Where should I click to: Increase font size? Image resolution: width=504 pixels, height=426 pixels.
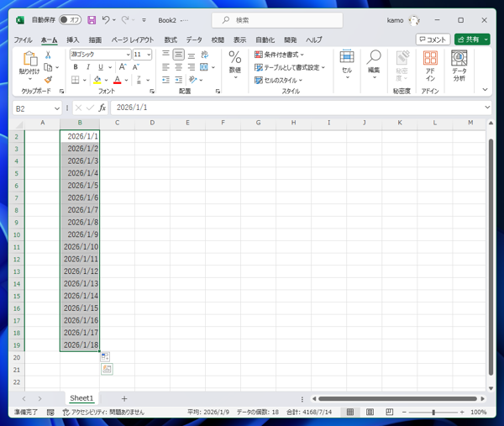123,67
